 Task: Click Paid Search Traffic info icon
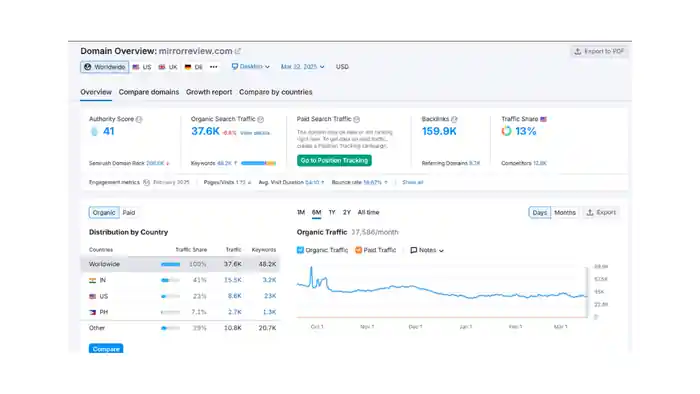[357, 119]
